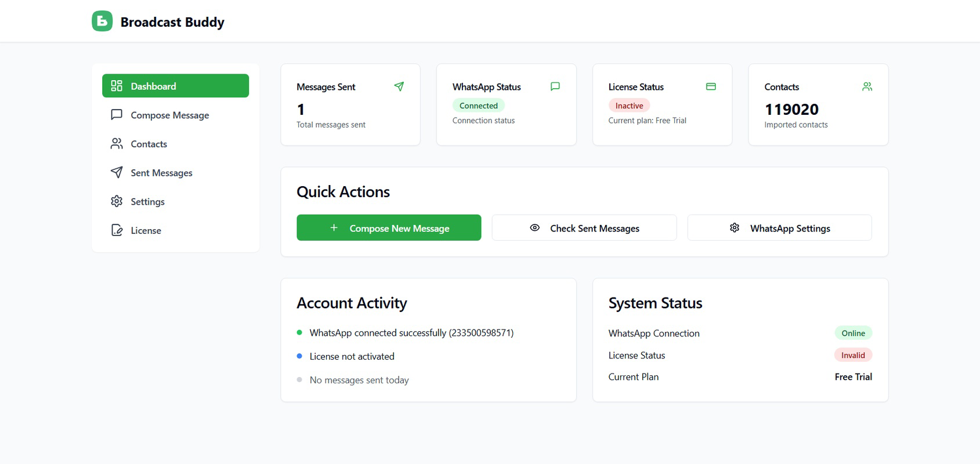
Task: Click the Invalid badge in System Status
Action: [x=853, y=355]
